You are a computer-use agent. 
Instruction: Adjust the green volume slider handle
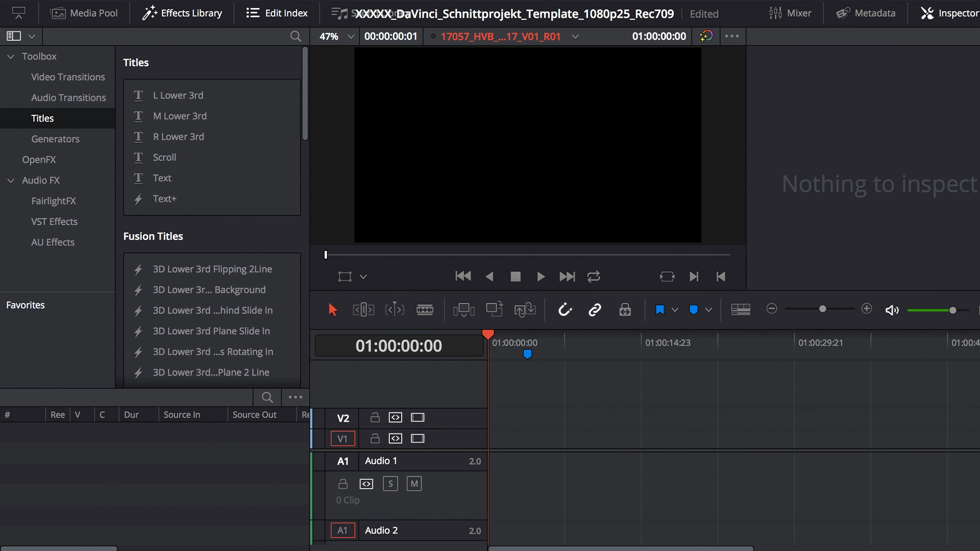coord(952,310)
